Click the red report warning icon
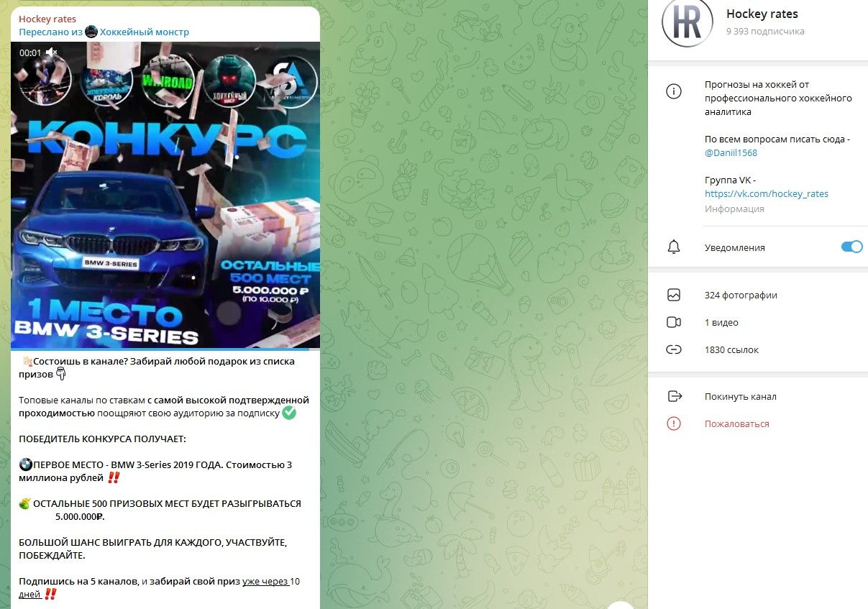Image resolution: width=868 pixels, height=609 pixels. click(674, 423)
